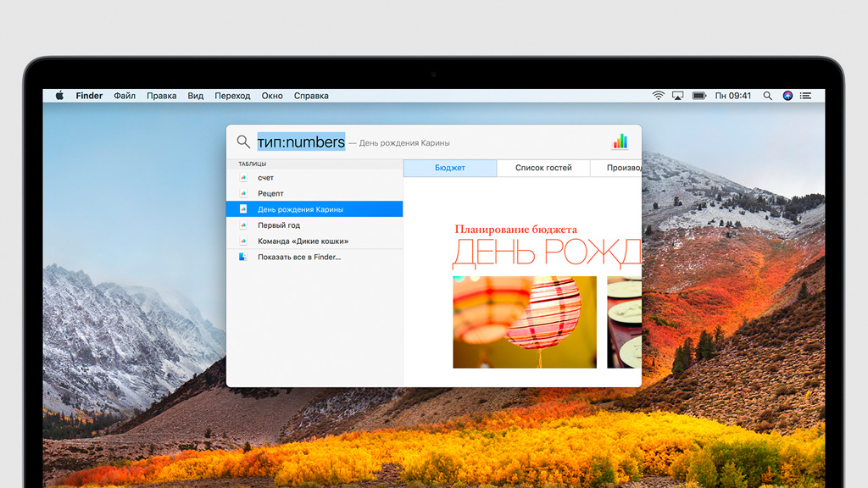Open Notification Center from the menu bar
Viewport: 868px width, 488px height.
click(806, 96)
